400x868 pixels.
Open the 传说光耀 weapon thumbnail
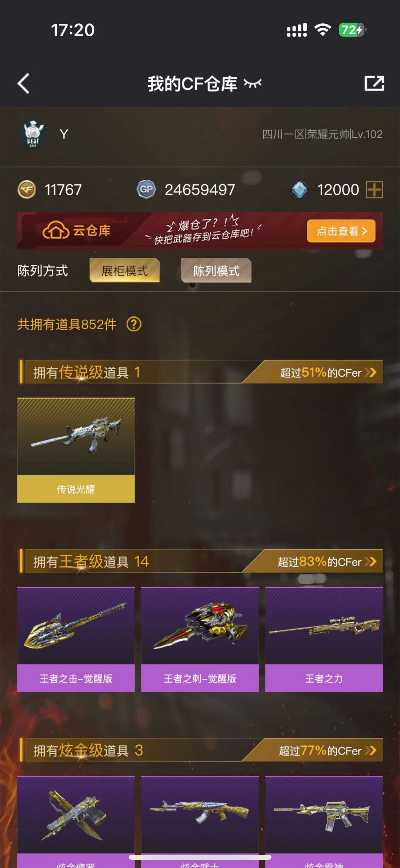point(76,450)
